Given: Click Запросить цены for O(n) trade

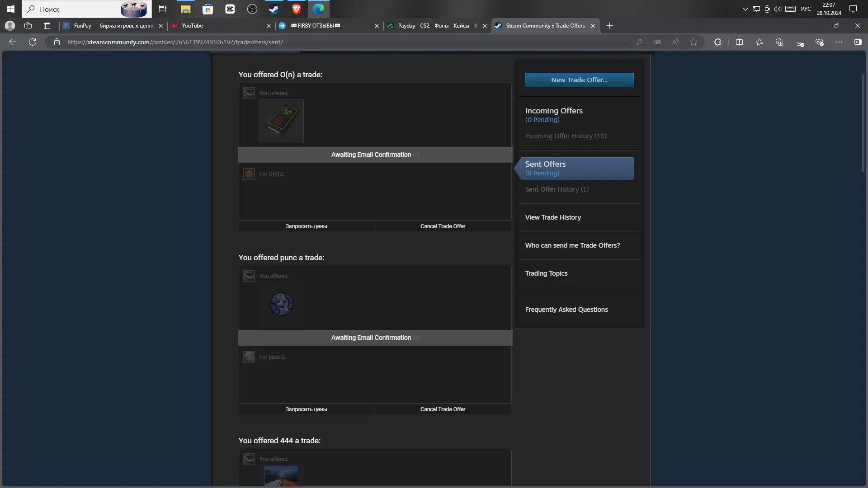Looking at the screenshot, I should (306, 226).
